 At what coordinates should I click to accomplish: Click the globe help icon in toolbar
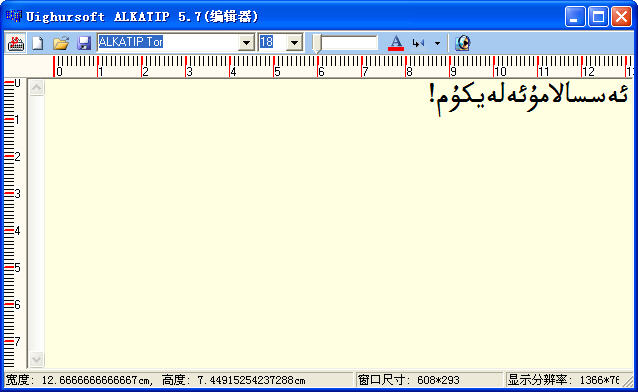tap(463, 43)
